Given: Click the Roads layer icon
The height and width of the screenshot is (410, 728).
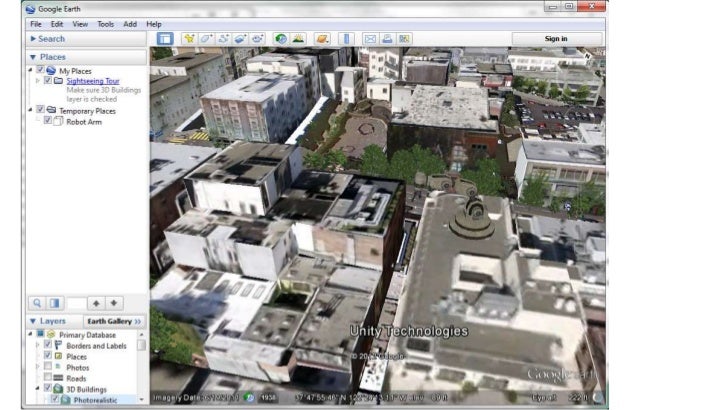Looking at the screenshot, I should pyautogui.click(x=58, y=378).
